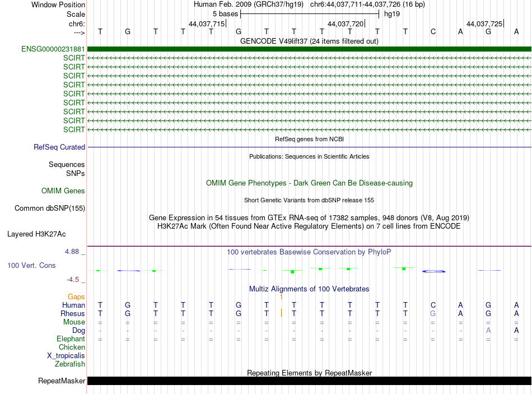Image resolution: width=532 pixels, height=394 pixels.
Task: Click the OMIM Gene Phenotypes track title
Action: pyautogui.click(x=309, y=183)
